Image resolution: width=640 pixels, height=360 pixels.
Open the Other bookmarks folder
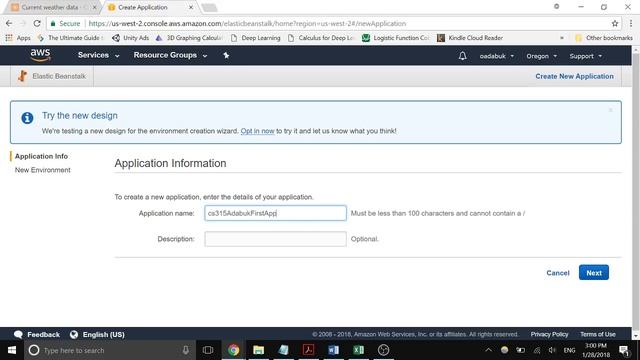604,38
